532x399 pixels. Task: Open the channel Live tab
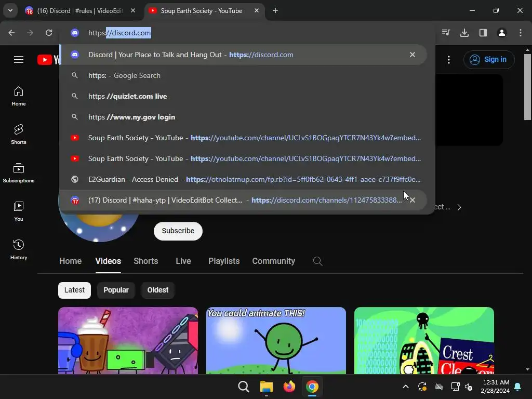pos(183,261)
